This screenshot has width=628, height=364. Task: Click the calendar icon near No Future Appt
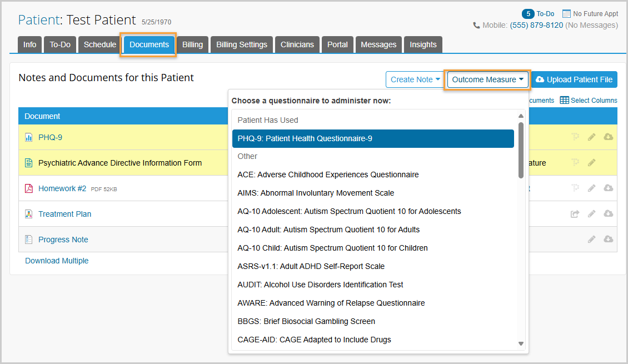[566, 13]
